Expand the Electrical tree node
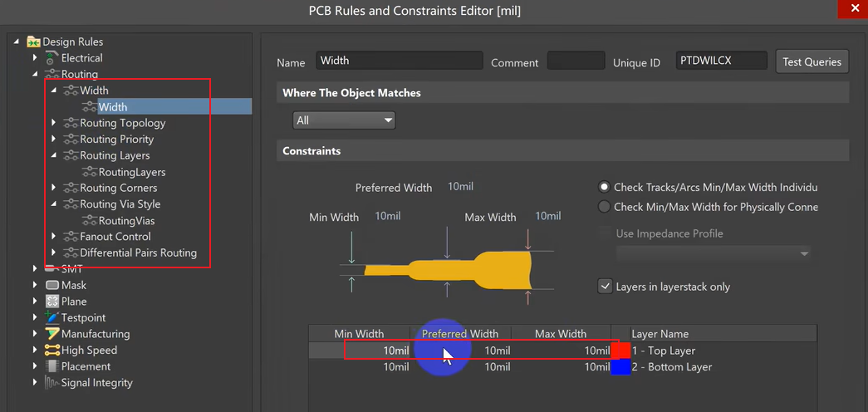The height and width of the screenshot is (412, 868). click(x=35, y=57)
